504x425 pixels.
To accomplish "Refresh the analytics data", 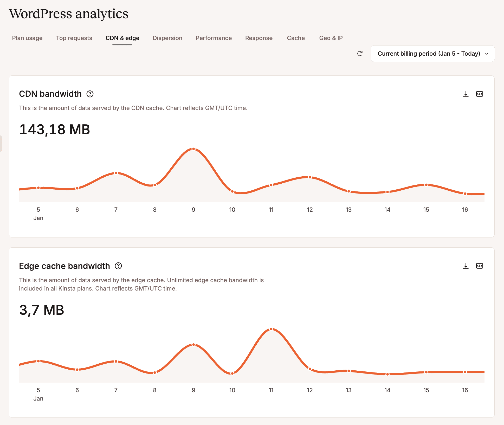I will 360,54.
